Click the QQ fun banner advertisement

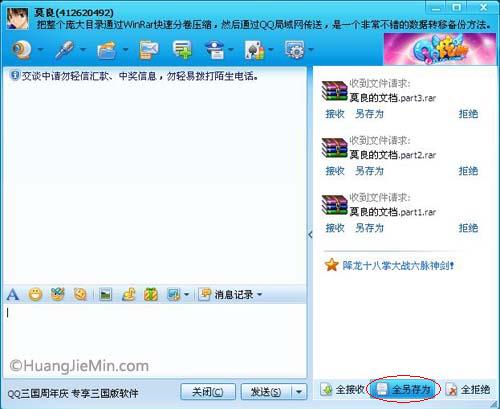pos(440,49)
